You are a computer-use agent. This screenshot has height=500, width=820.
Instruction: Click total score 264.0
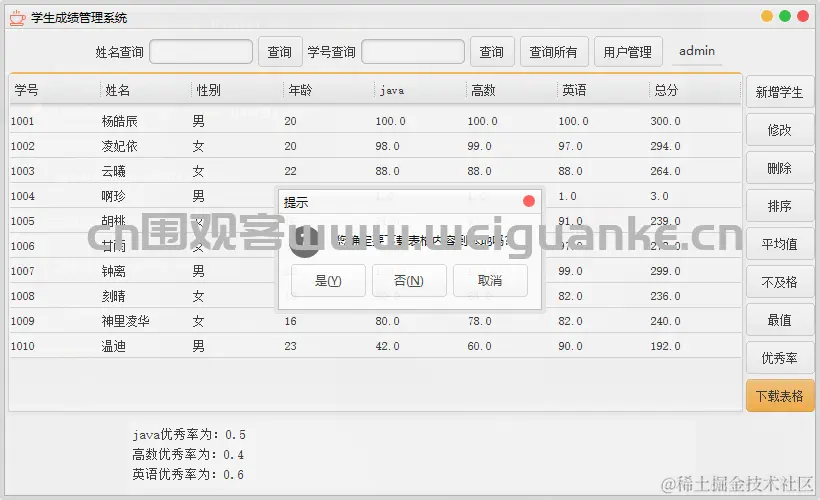coord(665,171)
